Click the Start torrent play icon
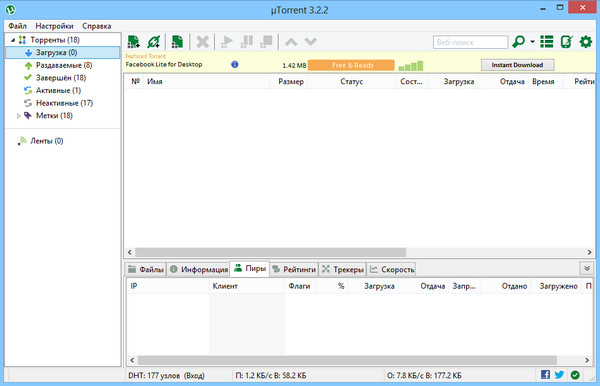The image size is (600, 386). pos(227,42)
